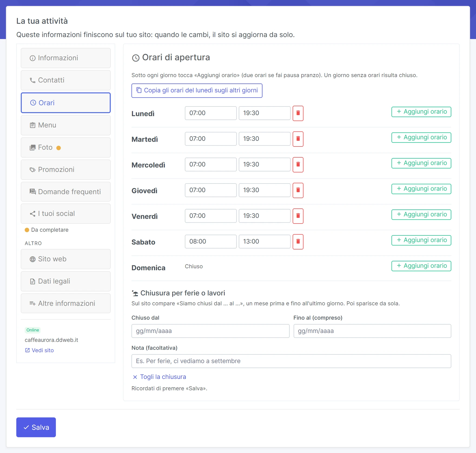The height and width of the screenshot is (453, 476).
Task: Click the trash icon in Giovedì row
Action: 298,190
